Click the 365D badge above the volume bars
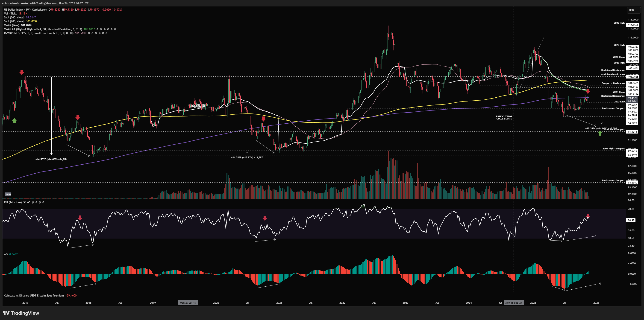 [8, 194]
